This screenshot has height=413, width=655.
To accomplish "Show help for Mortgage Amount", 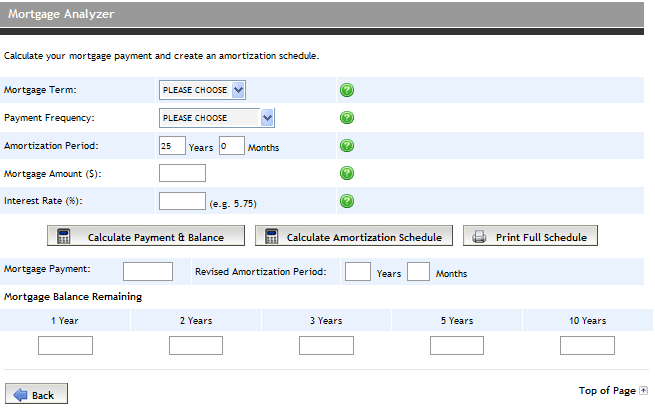I will (x=347, y=173).
